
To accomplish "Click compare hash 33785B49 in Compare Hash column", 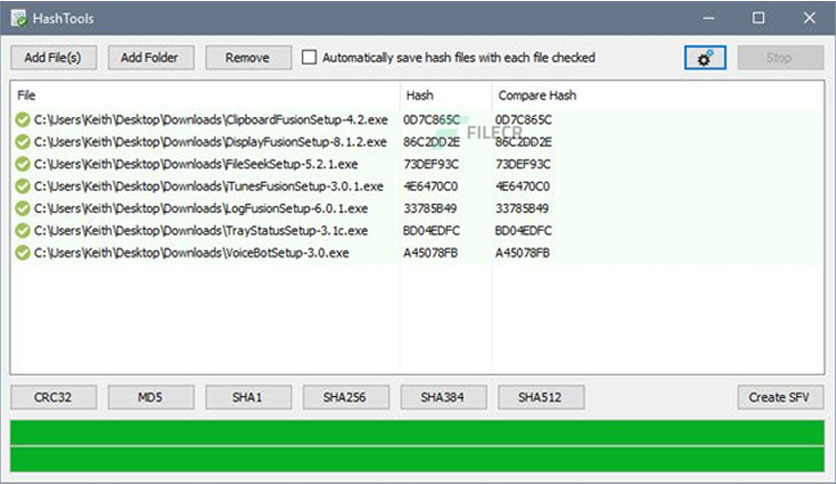I will pyautogui.click(x=522, y=208).
